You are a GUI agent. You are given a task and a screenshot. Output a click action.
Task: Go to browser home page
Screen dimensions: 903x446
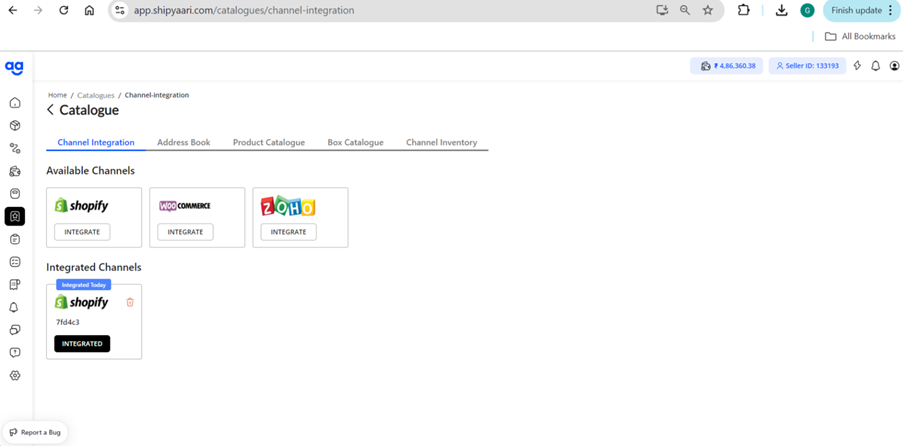89,10
